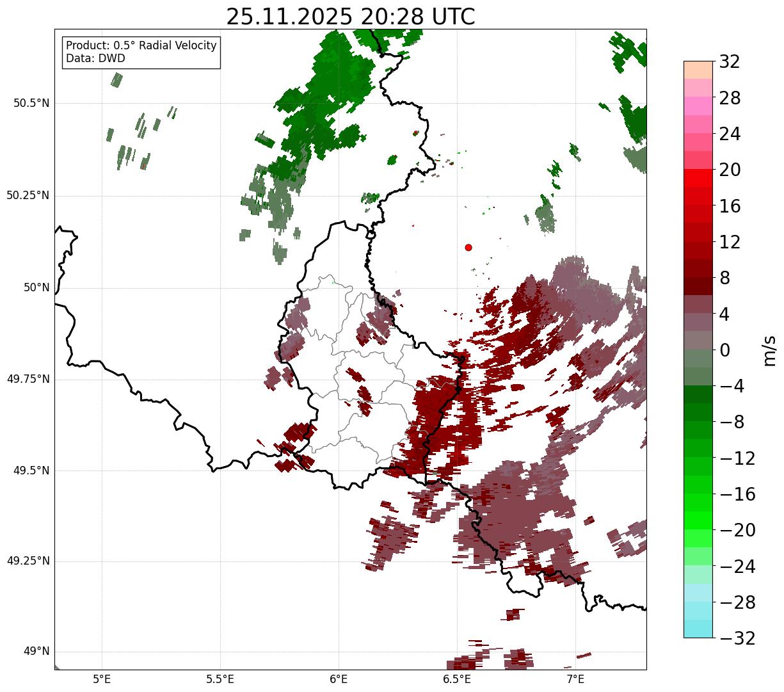Viewport: 784px width, 692px height.
Task: Click the 5°E longitude label
Action: tap(102, 679)
